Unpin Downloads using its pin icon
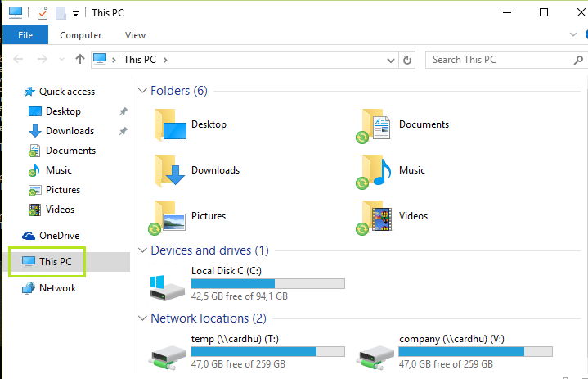 point(123,131)
